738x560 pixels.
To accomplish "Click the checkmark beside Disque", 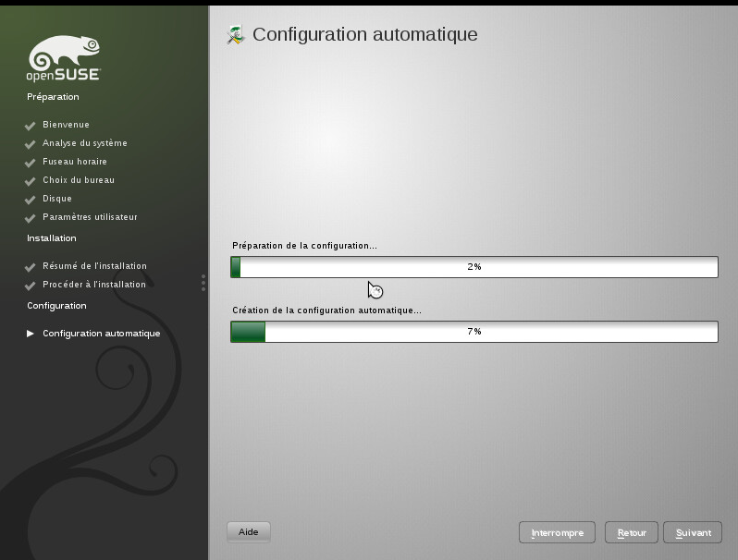I will (30, 200).
